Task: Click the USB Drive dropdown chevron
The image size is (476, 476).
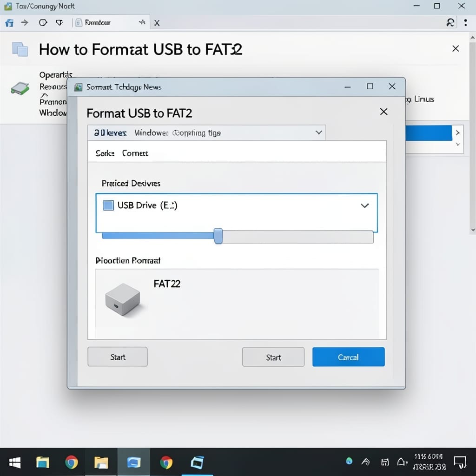Action: [364, 205]
